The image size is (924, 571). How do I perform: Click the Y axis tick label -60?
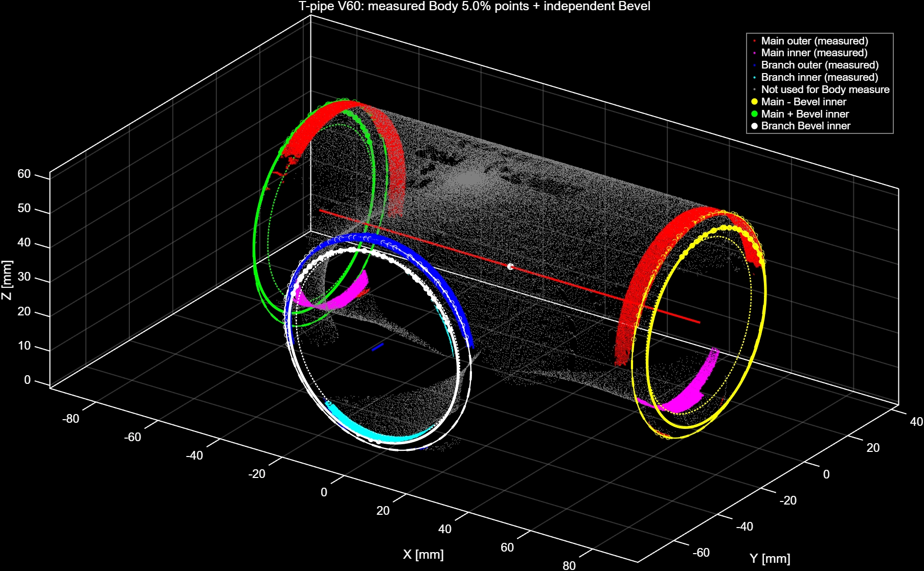pos(701,553)
